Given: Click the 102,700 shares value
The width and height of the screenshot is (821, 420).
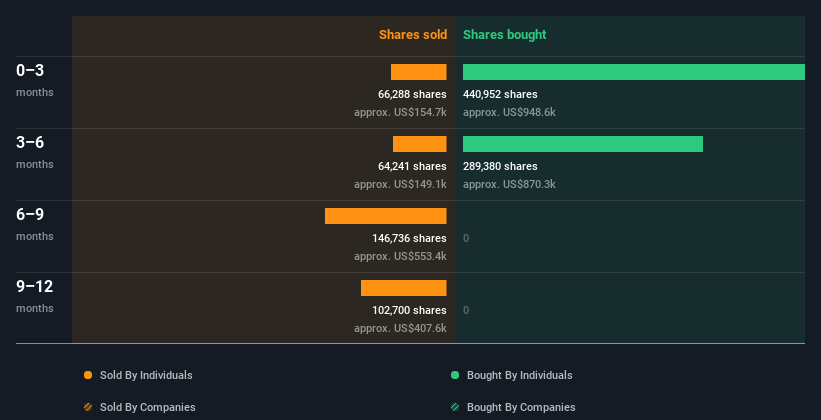Looking at the screenshot, I should click(x=409, y=311).
